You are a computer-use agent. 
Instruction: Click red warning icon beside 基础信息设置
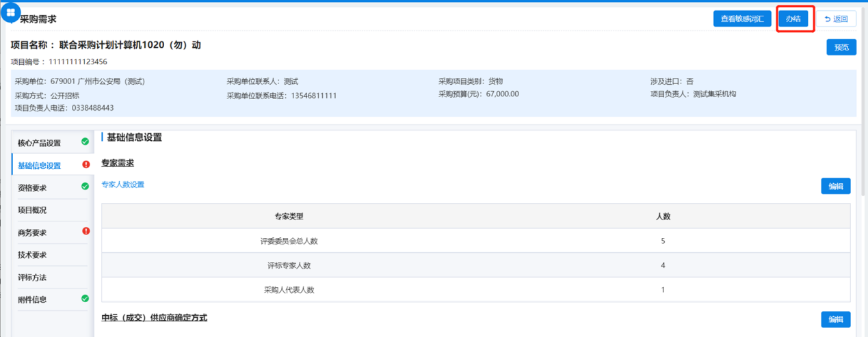[86, 165]
